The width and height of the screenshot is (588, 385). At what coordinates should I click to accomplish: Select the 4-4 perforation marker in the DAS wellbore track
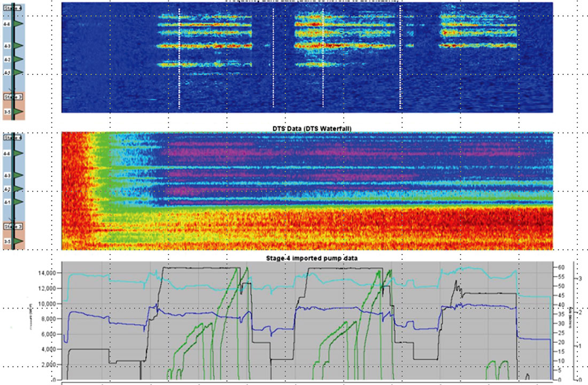[19, 24]
